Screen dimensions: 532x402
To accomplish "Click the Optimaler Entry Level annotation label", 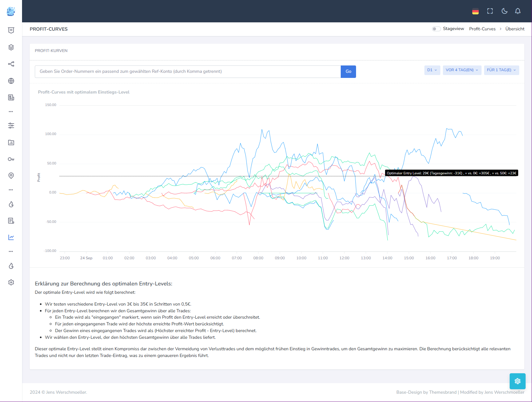I will pyautogui.click(x=452, y=173).
